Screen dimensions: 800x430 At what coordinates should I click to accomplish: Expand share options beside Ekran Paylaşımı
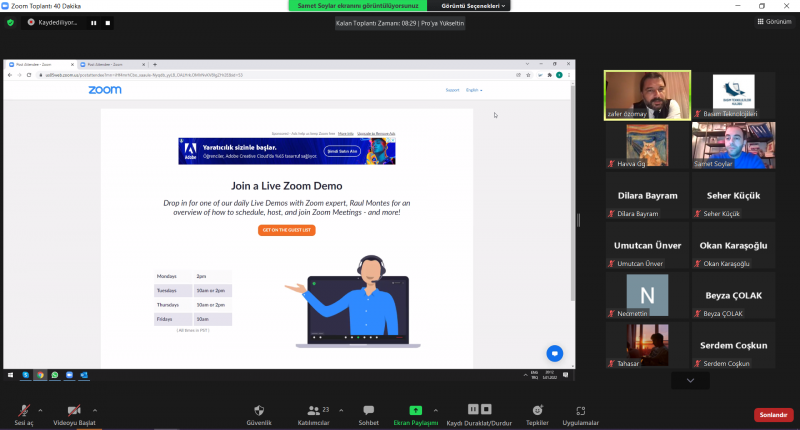[x=435, y=410]
